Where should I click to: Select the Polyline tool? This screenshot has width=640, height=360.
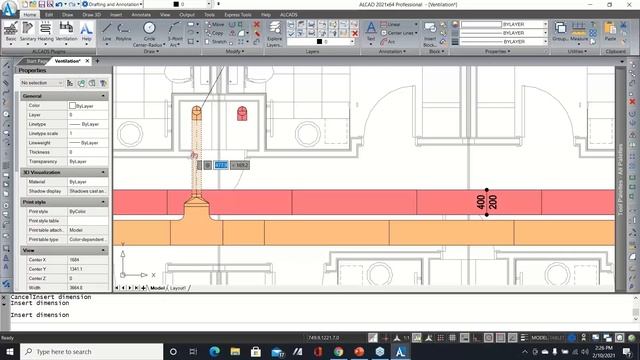click(123, 31)
